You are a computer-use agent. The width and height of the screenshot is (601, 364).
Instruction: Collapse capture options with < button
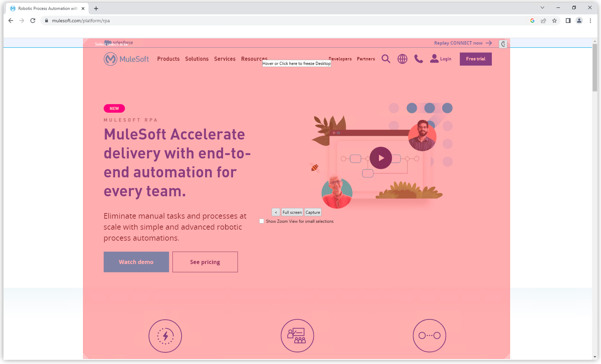[276, 212]
